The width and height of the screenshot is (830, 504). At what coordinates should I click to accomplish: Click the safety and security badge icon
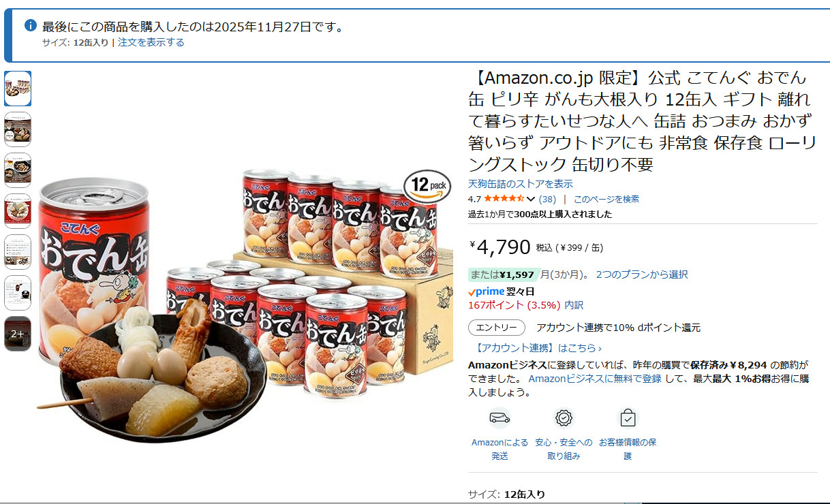pos(564,418)
